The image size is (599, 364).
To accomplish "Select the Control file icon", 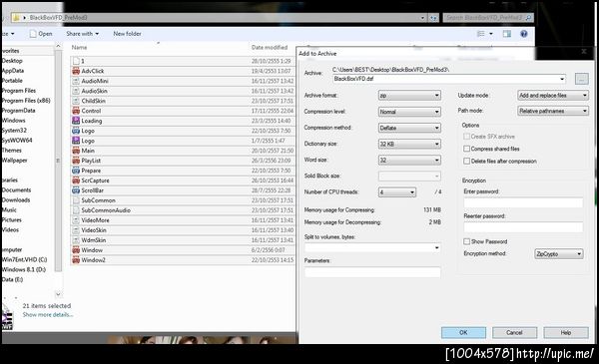I will point(76,111).
